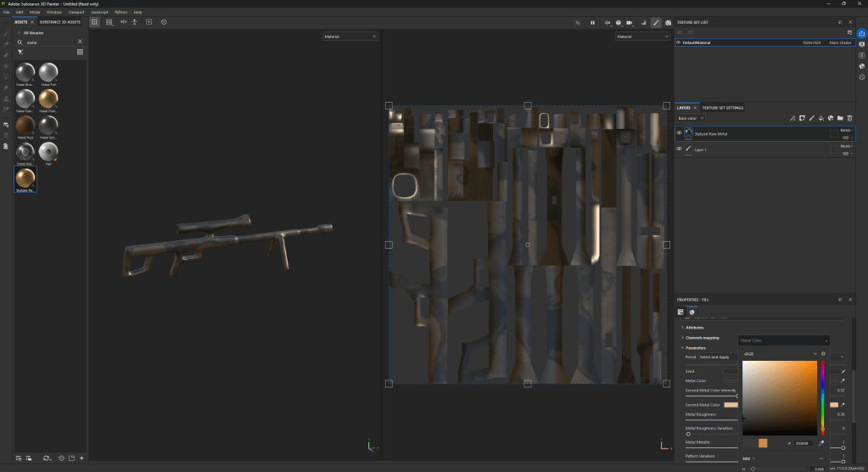This screenshot has width=868, height=472.
Task: Click the grid view icon in Assets panel
Action: click(80, 51)
